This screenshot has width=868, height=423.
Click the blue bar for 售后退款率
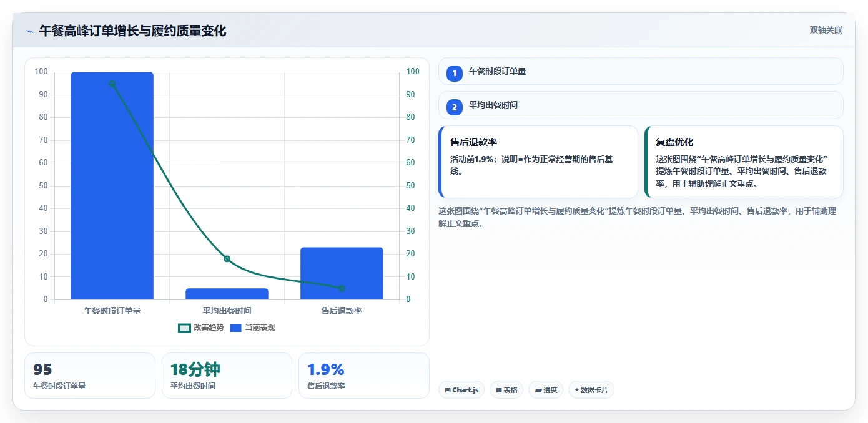click(x=342, y=273)
